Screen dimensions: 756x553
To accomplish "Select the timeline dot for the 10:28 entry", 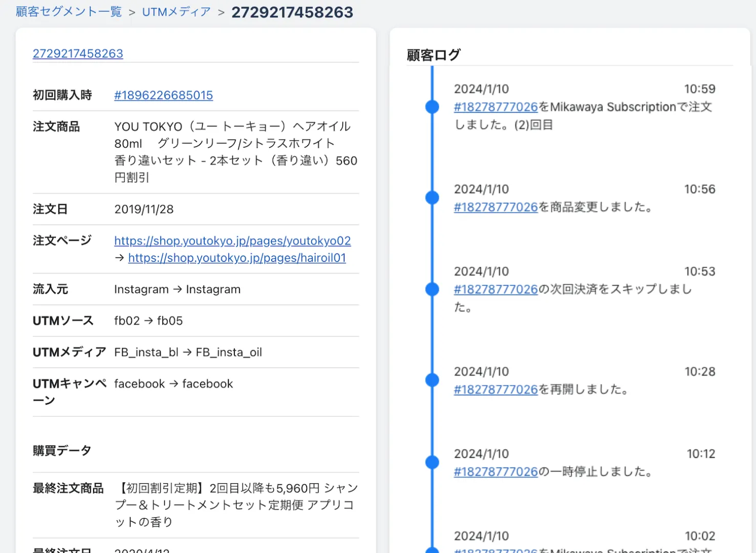I will 433,380.
